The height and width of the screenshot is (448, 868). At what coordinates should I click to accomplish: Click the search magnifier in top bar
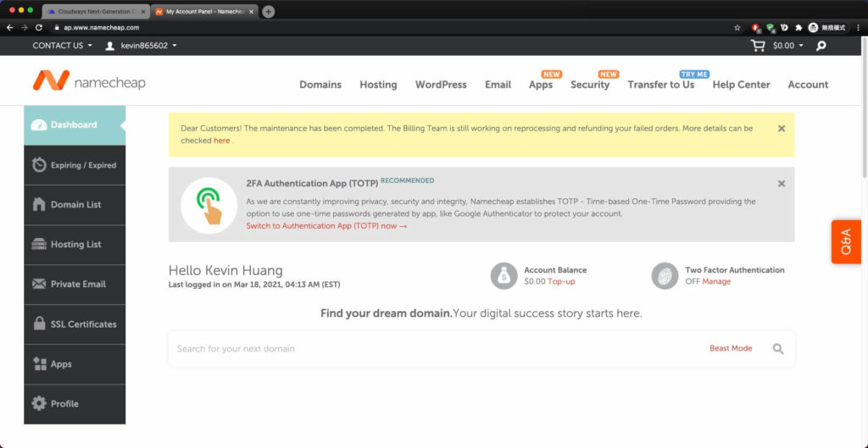click(x=821, y=46)
